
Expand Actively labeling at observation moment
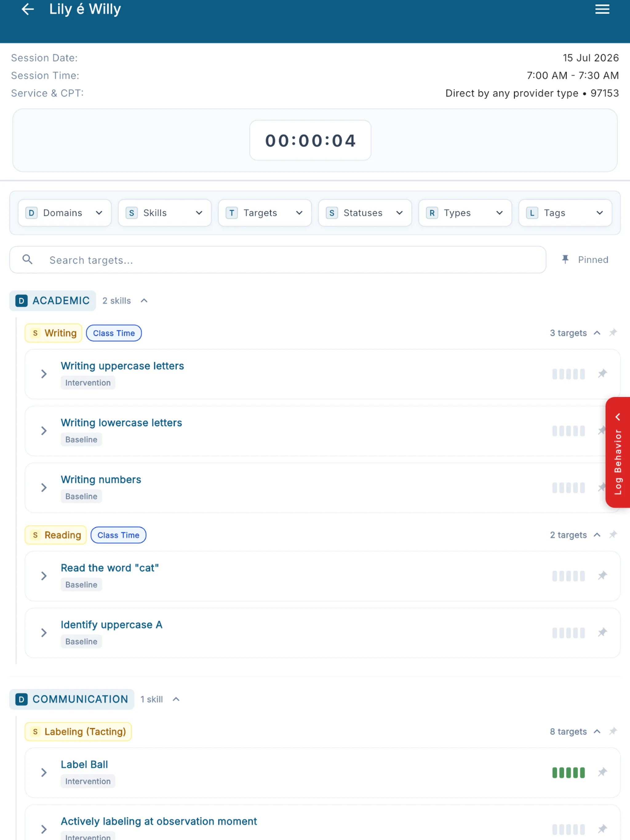[x=44, y=829]
